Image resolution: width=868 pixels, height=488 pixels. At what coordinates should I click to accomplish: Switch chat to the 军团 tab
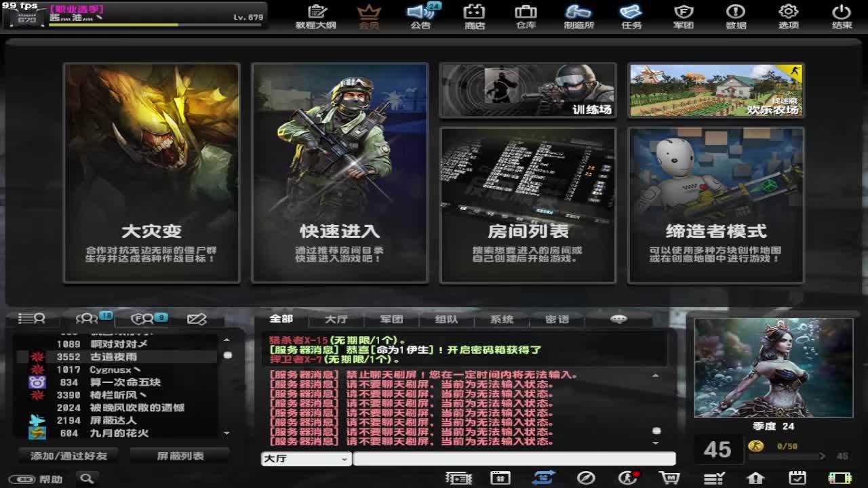pos(391,319)
